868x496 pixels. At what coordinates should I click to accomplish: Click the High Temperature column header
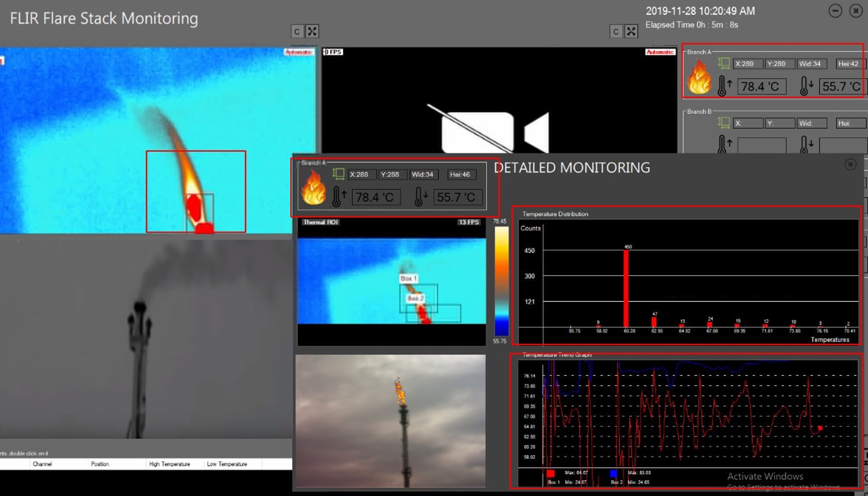click(169, 464)
